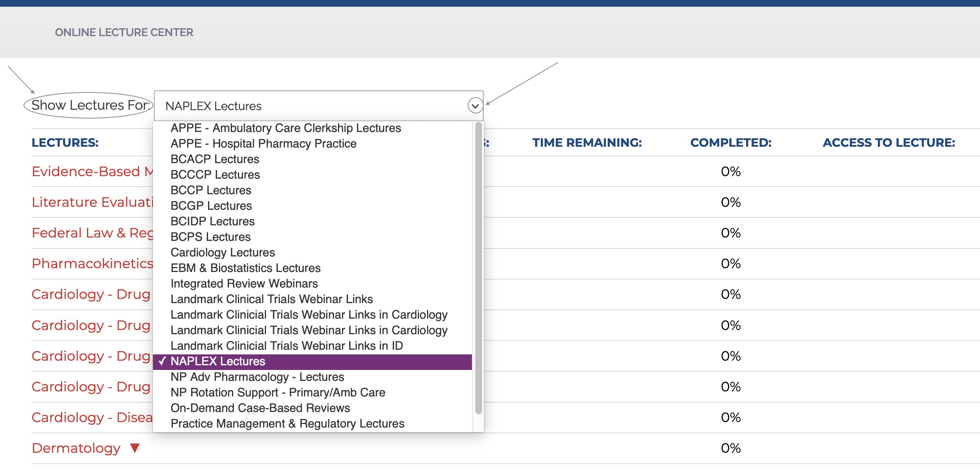This screenshot has height=470, width=980.
Task: Choose Landmark Clinical Trials Webinar Links
Action: pos(313,299)
